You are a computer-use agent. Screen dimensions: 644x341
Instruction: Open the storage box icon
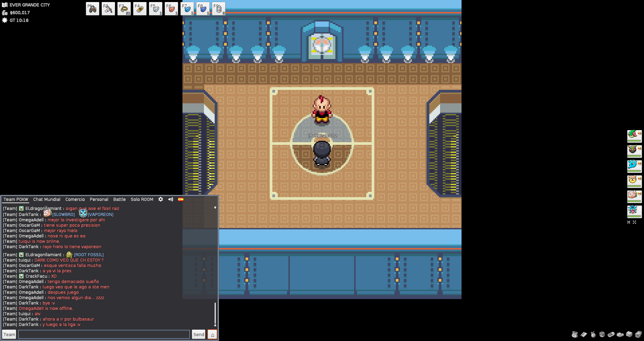tap(629, 334)
